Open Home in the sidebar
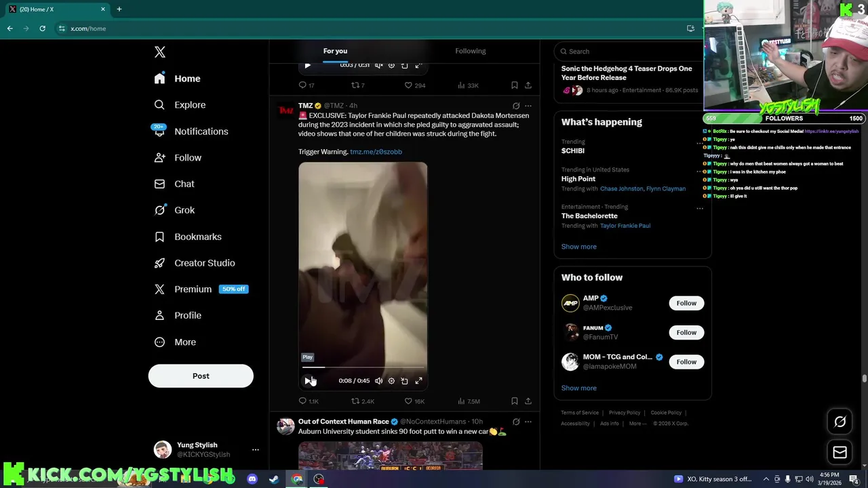 tap(177, 79)
